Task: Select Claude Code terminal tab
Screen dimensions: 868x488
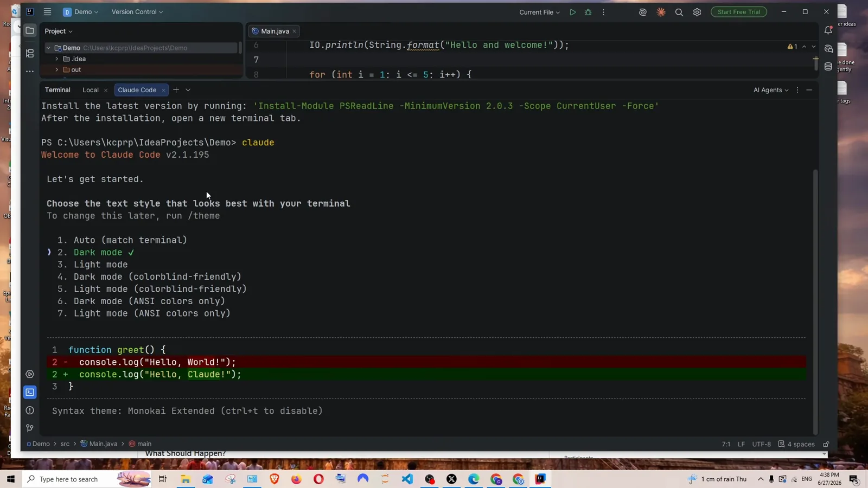Action: pos(137,90)
